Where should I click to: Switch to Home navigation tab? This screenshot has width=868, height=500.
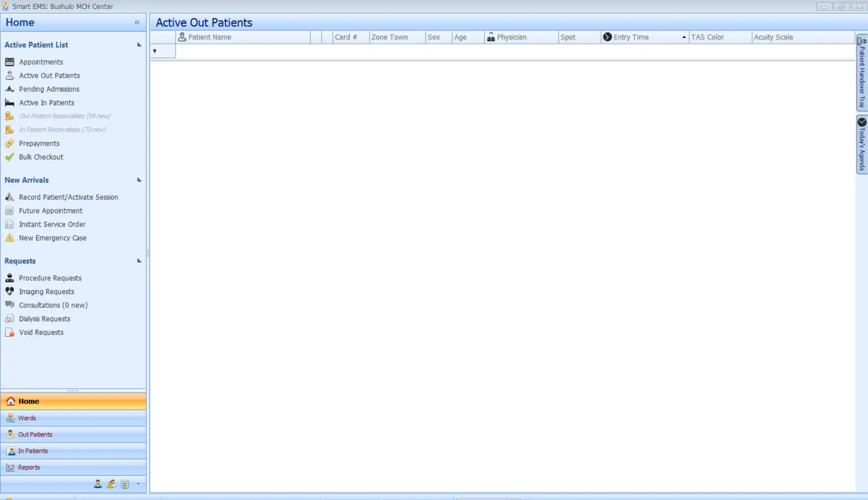pyautogui.click(x=73, y=401)
